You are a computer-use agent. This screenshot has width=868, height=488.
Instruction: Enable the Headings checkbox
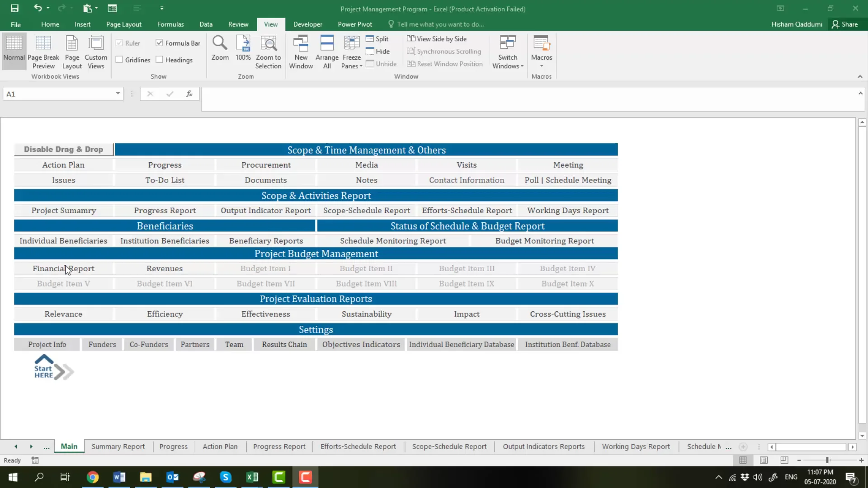(x=159, y=60)
